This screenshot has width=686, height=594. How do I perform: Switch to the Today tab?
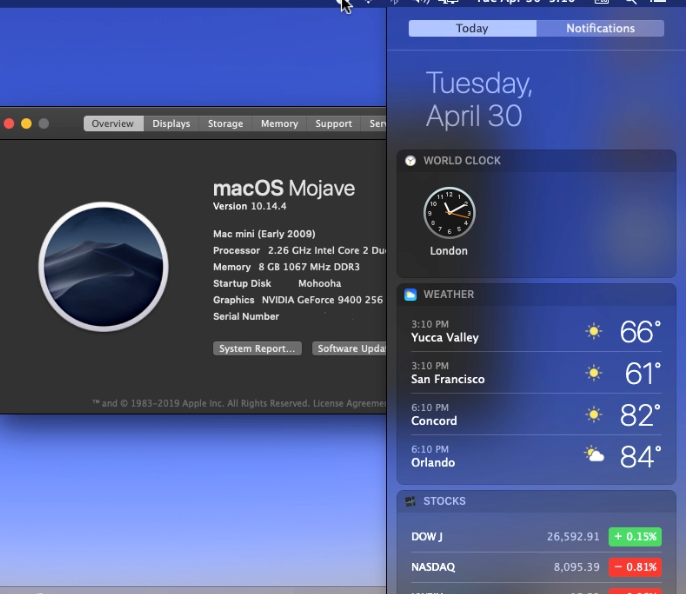pos(472,28)
